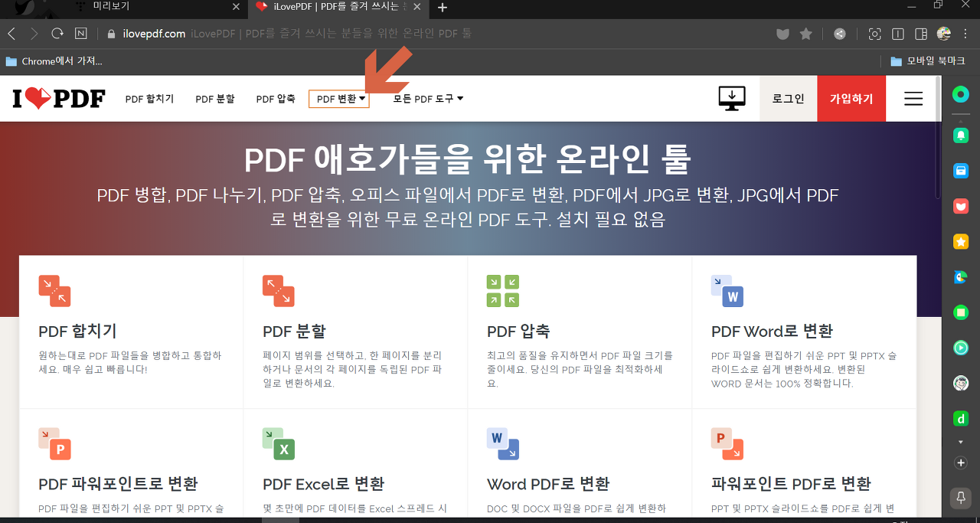The image size is (980, 523).
Task: Open the desktop app download icon
Action: (731, 98)
